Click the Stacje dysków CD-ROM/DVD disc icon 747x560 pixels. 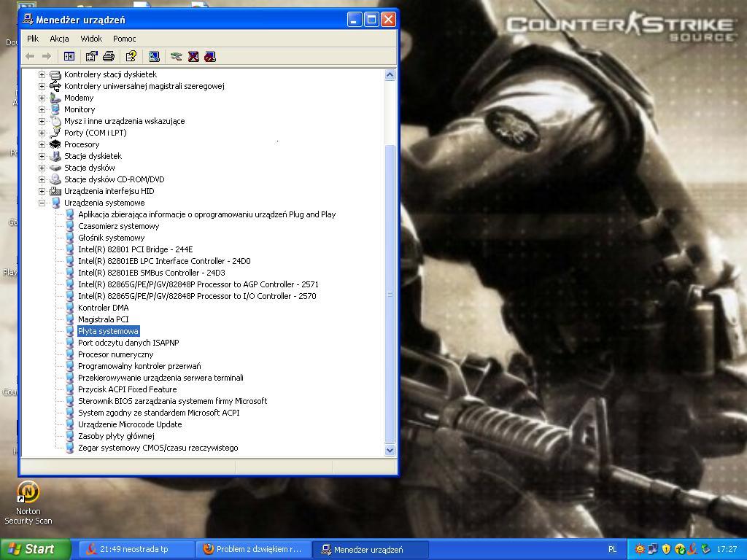click(55, 179)
